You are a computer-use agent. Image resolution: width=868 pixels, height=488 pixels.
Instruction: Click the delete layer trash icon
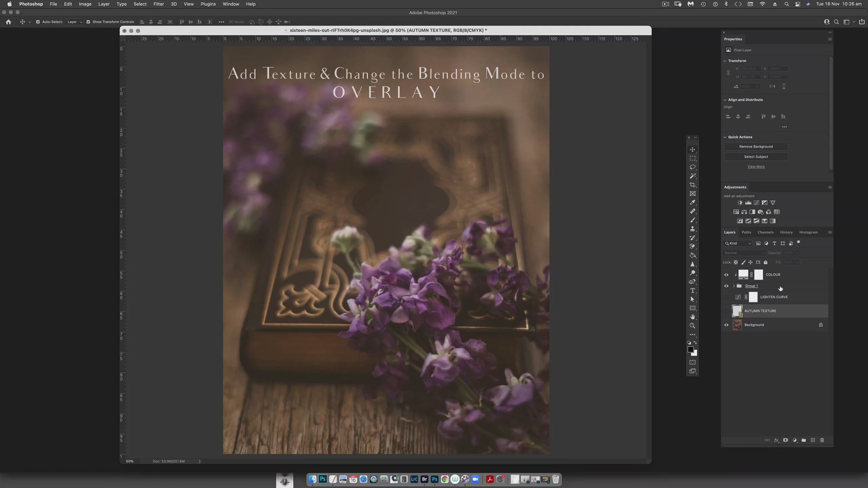(x=822, y=440)
